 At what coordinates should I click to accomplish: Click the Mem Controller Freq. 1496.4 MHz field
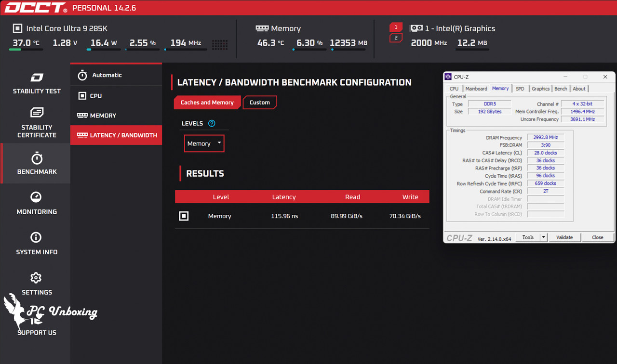point(583,112)
